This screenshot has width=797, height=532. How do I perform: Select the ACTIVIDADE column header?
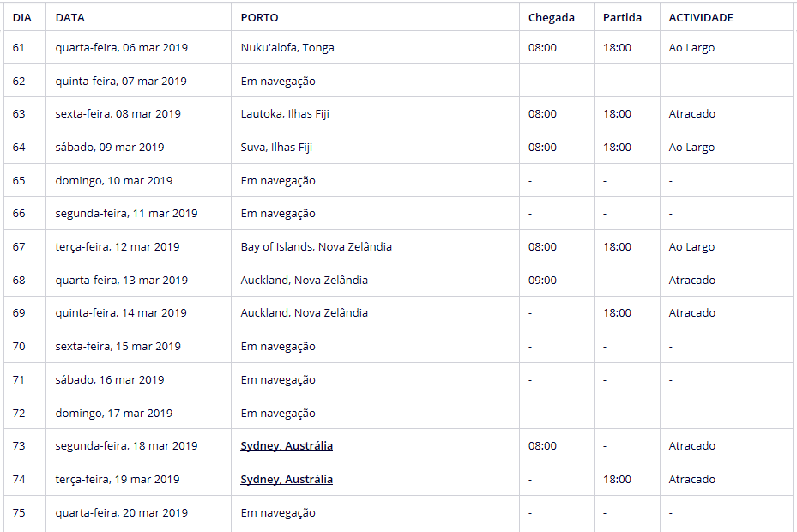point(701,17)
